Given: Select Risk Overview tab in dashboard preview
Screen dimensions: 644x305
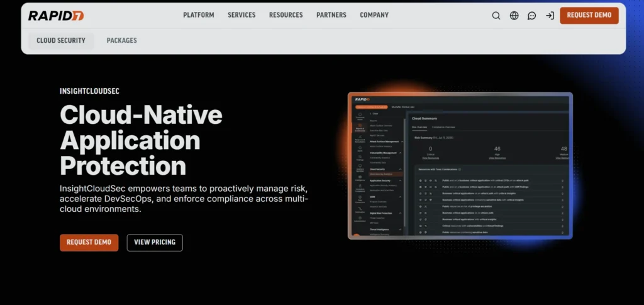Looking at the screenshot, I should 419,127.
